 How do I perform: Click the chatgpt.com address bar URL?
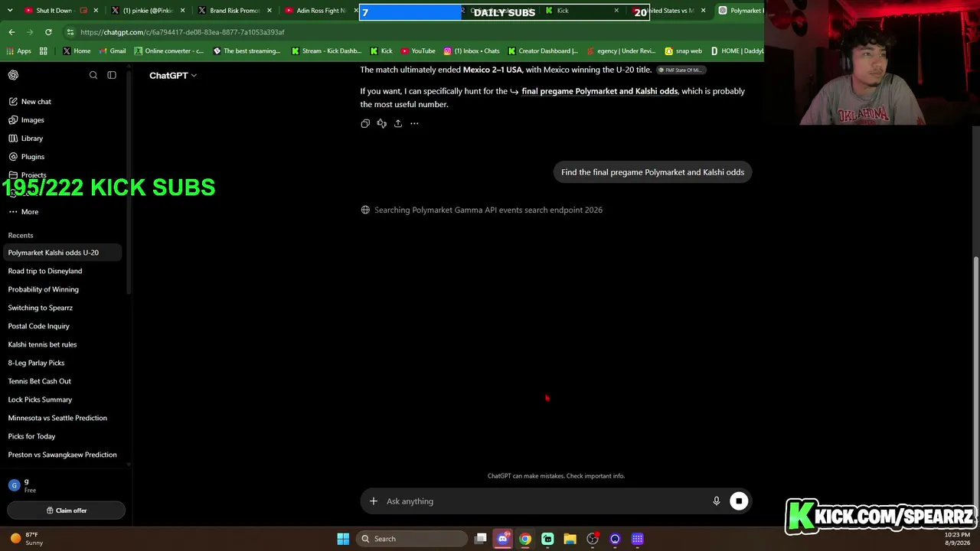182,32
